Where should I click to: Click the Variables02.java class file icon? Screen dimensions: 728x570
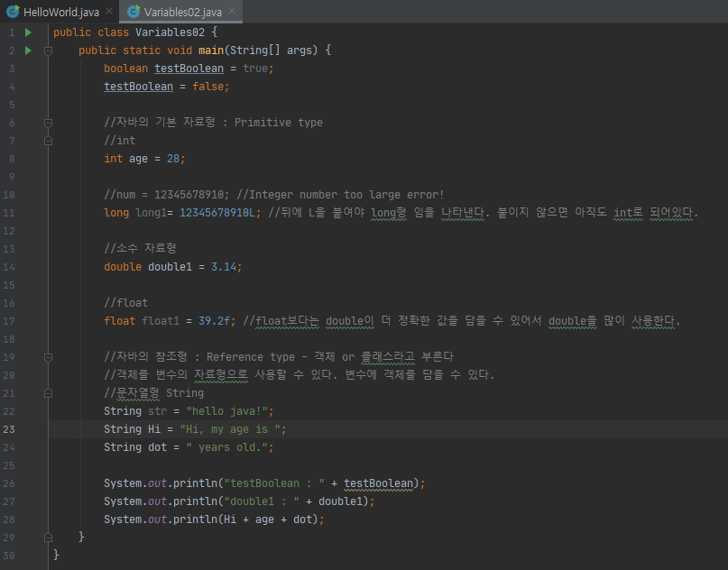click(134, 12)
